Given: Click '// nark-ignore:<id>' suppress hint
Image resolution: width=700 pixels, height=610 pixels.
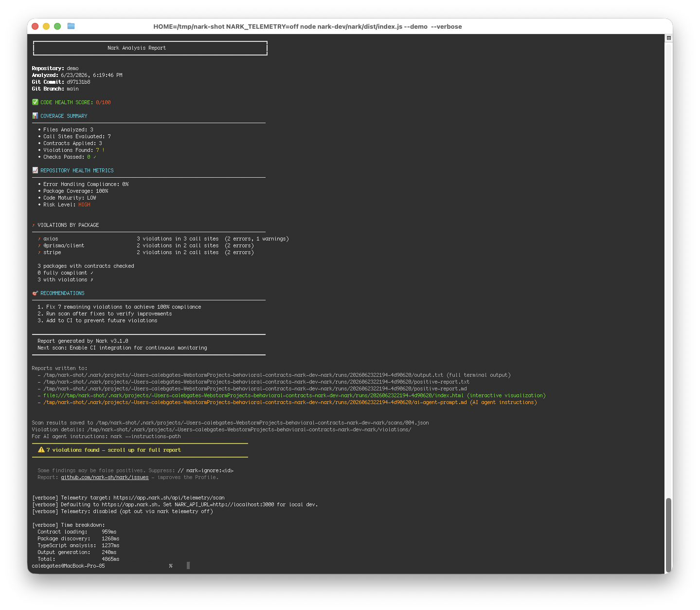Looking at the screenshot, I should 205,471.
